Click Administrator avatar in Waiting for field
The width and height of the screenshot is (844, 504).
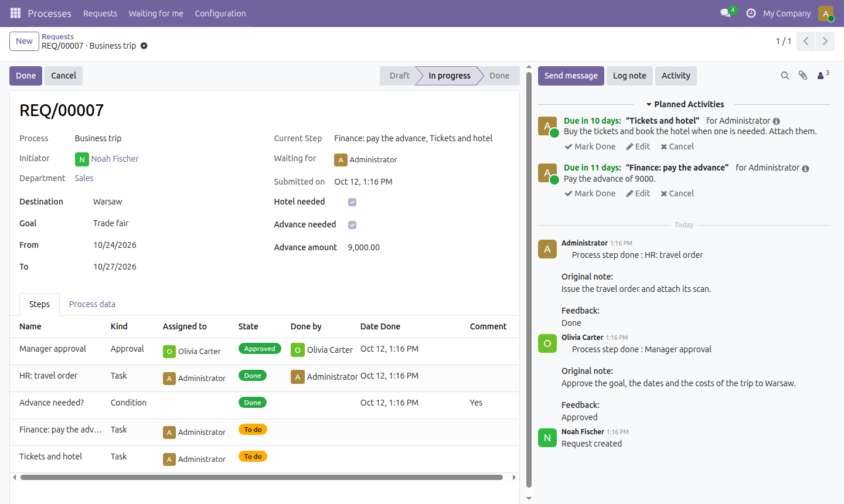341,159
